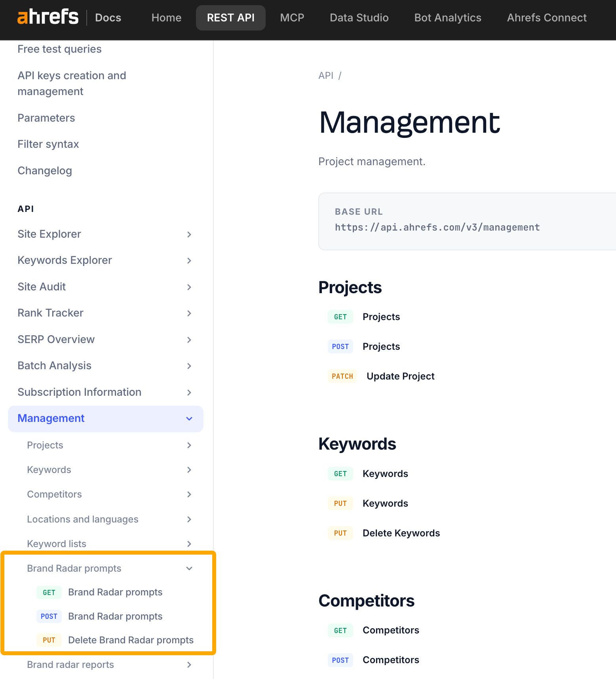Select SERP Overview sidebar item
This screenshot has width=616, height=679.
coord(56,339)
